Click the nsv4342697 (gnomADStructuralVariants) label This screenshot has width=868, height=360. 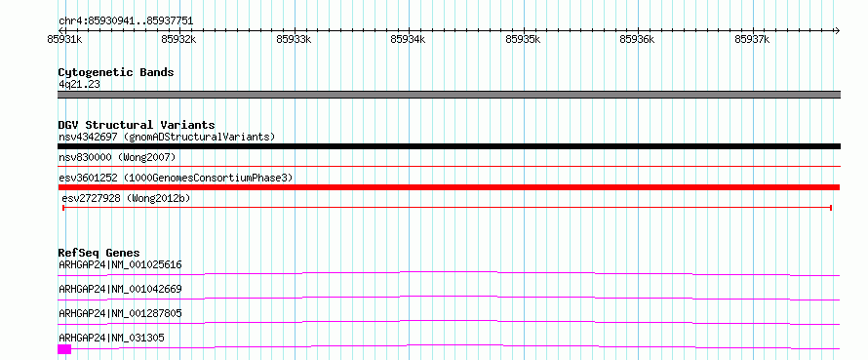[167, 137]
